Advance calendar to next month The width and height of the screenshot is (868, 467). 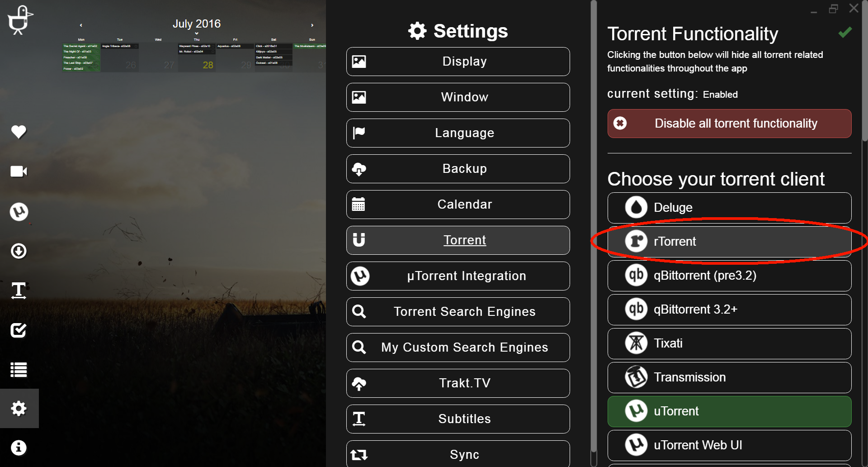click(312, 25)
